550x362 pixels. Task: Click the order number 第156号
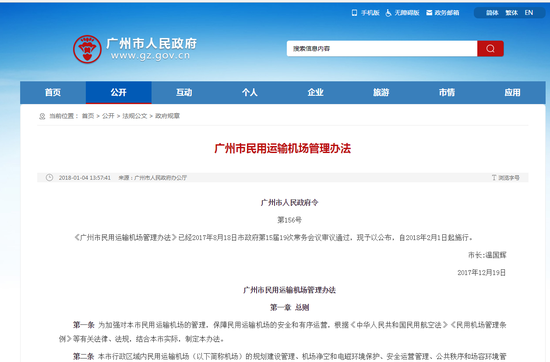289,220
